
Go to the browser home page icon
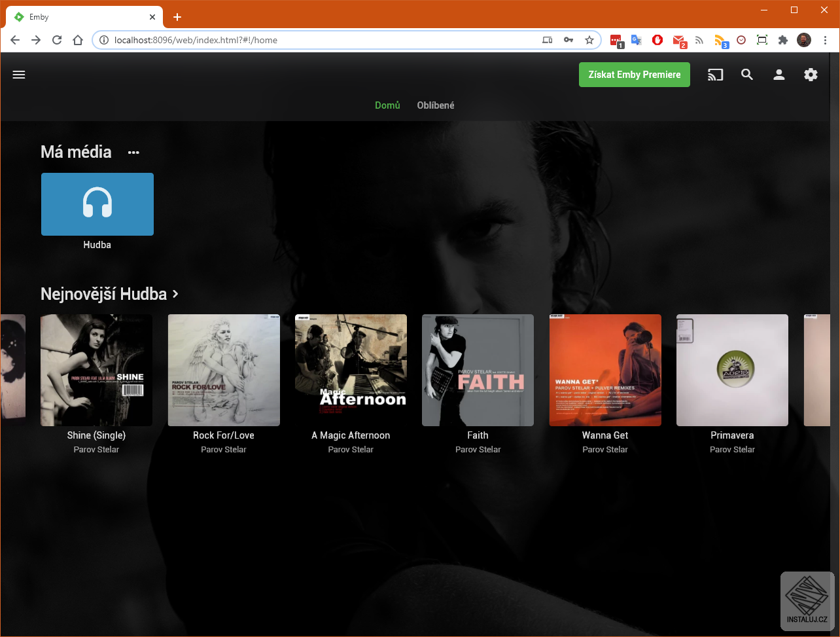point(78,40)
